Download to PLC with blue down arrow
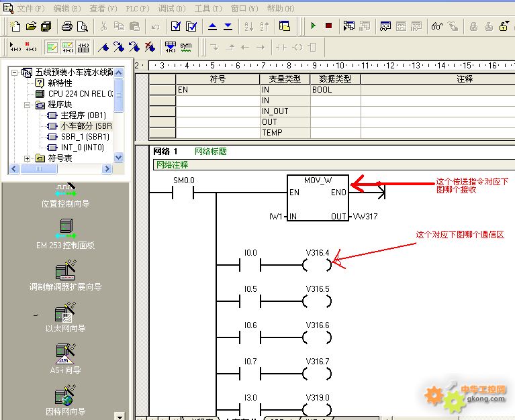 click(x=228, y=27)
